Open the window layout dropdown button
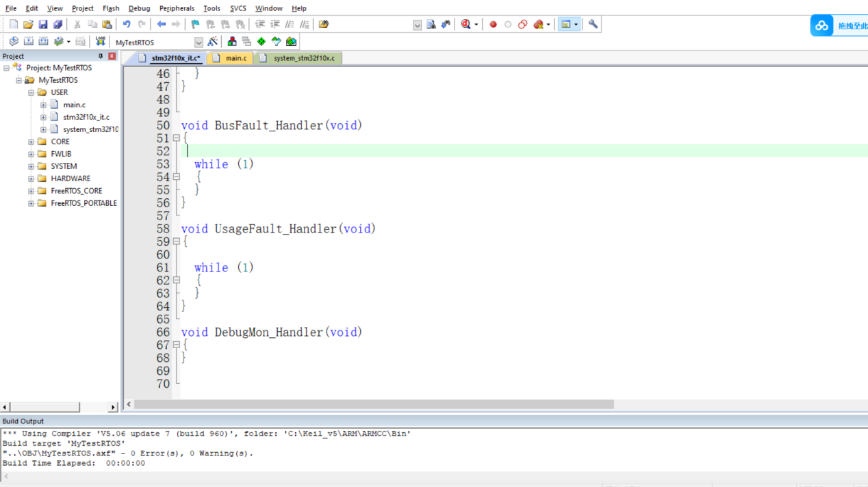 point(576,25)
